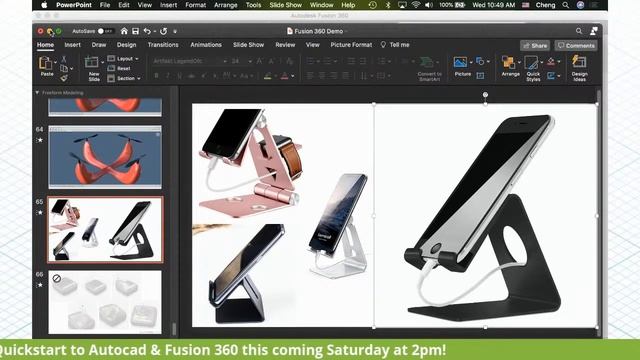Click the Save floppy disk icon
This screenshot has height=360, width=640.
pyautogui.click(x=136, y=31)
